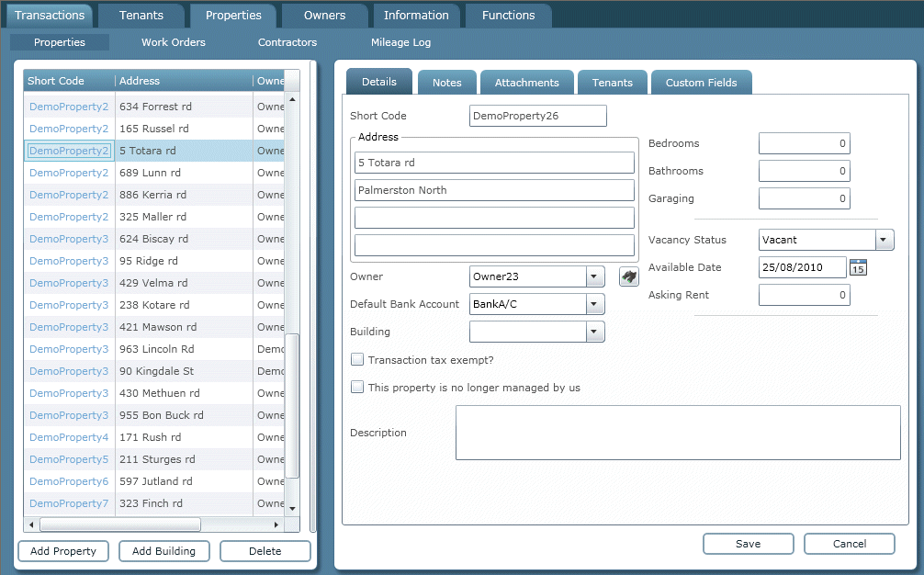This screenshot has height=575, width=924.
Task: Click the address field containing Palmerston North
Action: pyautogui.click(x=494, y=190)
